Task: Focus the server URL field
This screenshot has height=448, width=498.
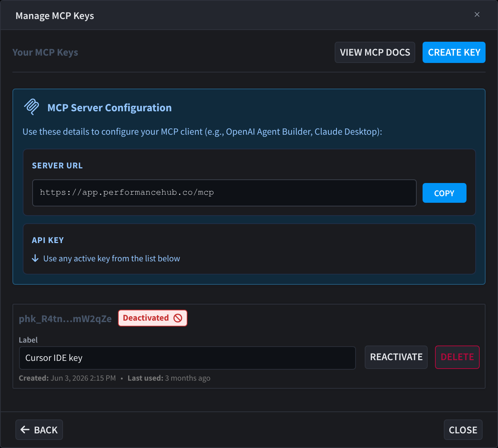Action: click(x=224, y=193)
